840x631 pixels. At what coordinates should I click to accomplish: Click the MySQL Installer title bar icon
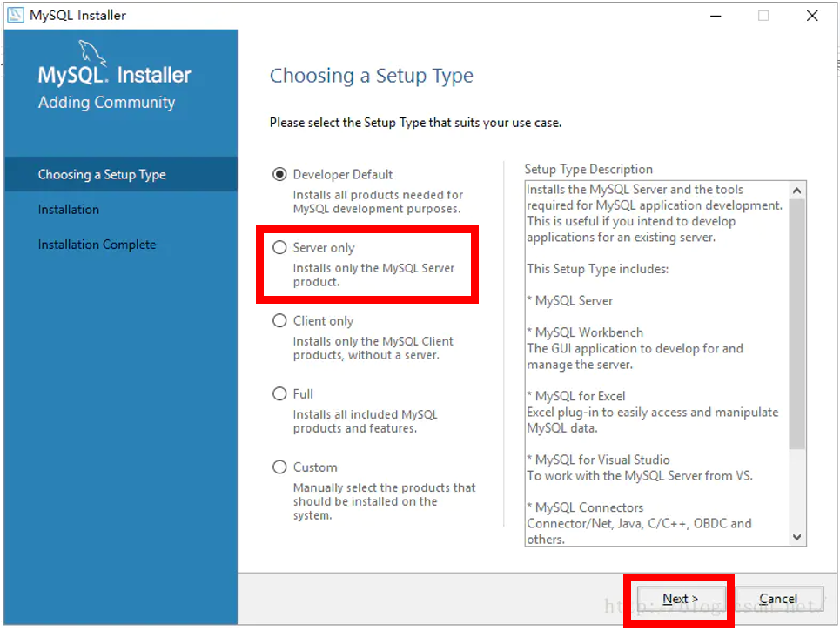(x=15, y=15)
